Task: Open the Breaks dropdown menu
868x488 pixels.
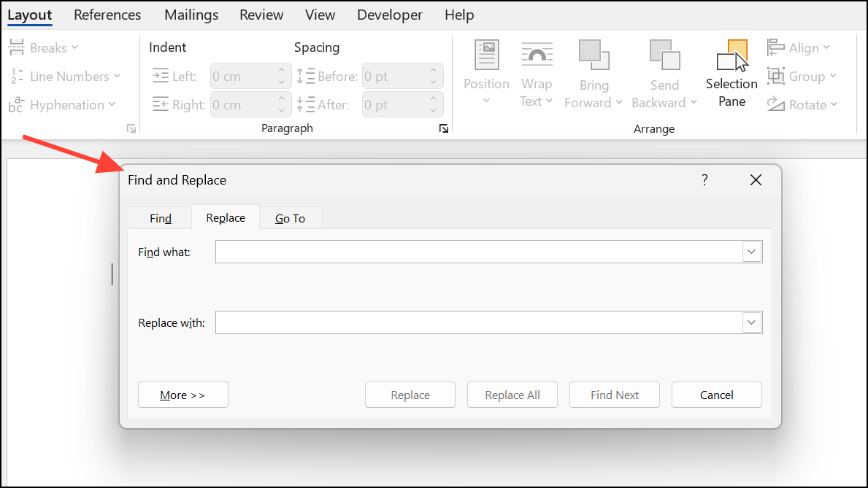Action: click(44, 48)
